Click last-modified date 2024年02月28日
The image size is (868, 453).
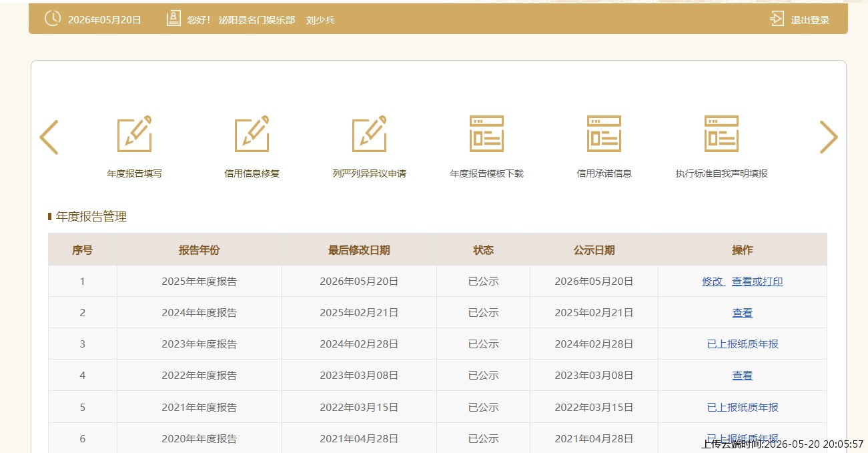[x=359, y=344]
